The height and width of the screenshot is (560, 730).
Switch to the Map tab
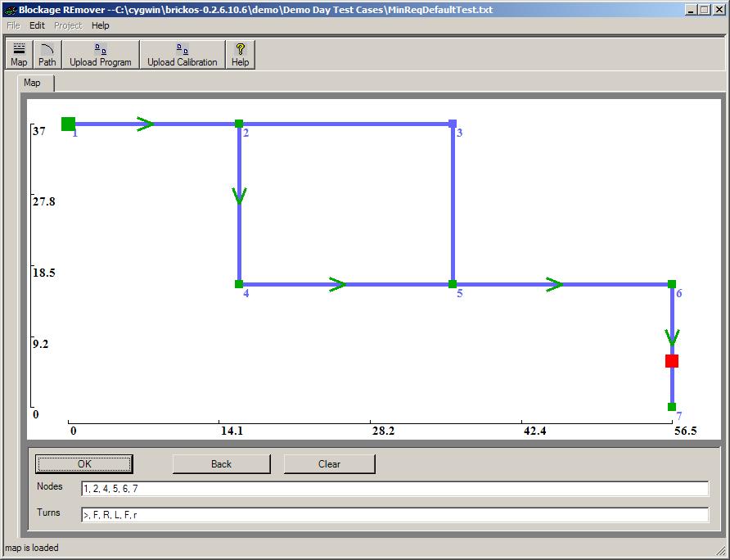click(32, 83)
